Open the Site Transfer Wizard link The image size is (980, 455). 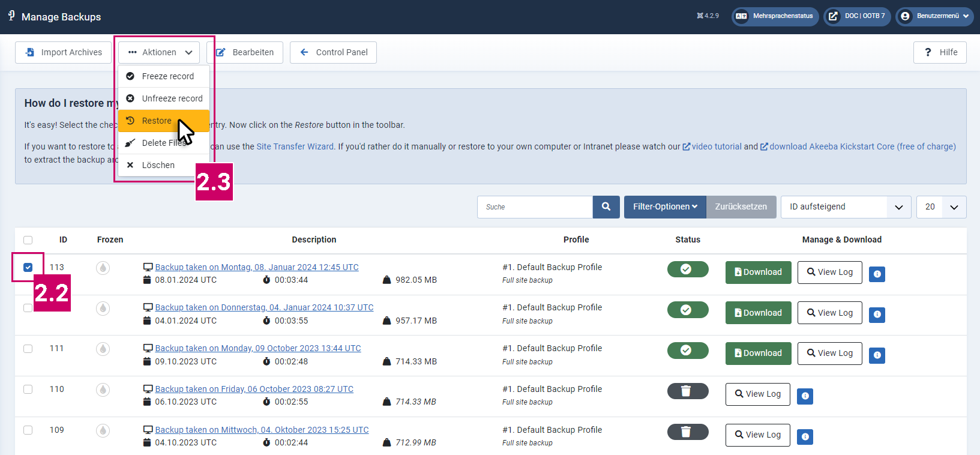click(x=295, y=146)
